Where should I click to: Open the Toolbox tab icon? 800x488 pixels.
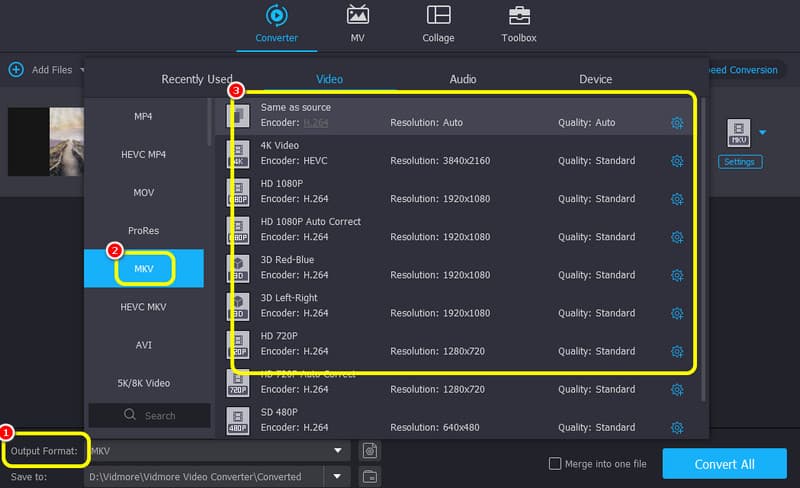(518, 16)
